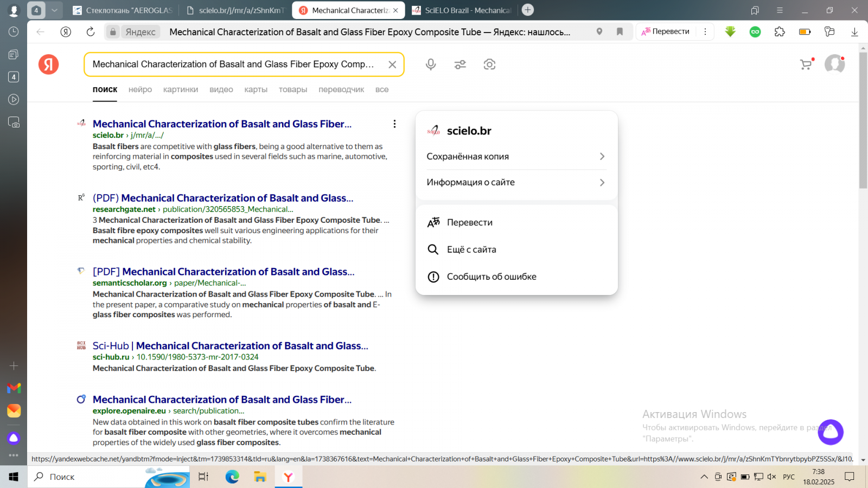
Task: Launch Alice assistant in the sidebar
Action: (14, 438)
